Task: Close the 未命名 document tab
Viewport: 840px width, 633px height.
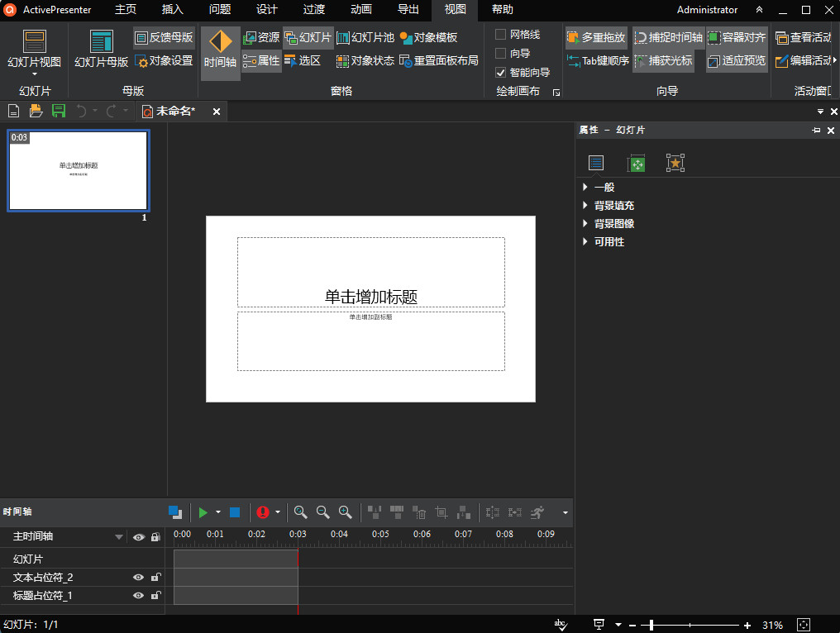Action: (217, 112)
